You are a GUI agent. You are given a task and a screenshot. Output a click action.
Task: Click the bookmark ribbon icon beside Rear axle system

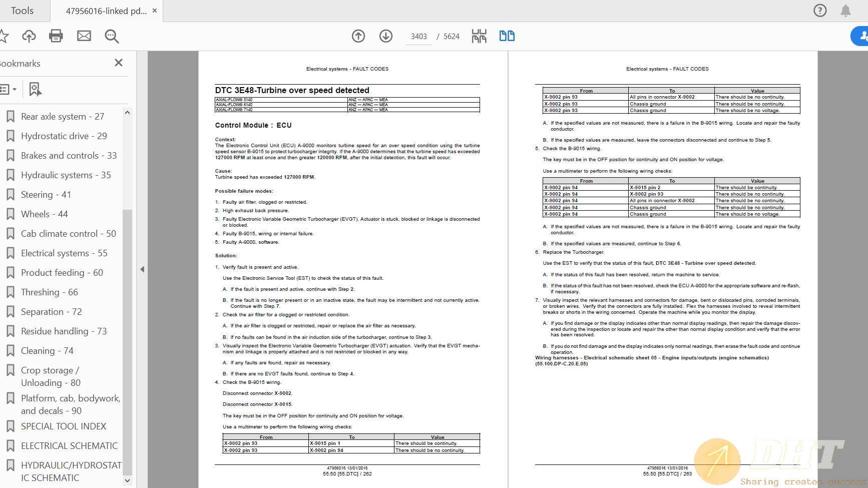(x=10, y=117)
